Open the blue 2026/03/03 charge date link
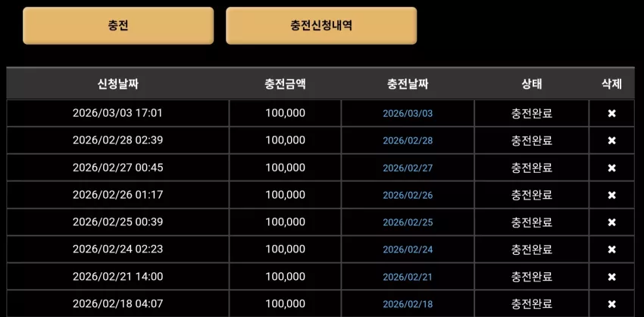Viewport: 644px width, 317px height. tap(408, 114)
